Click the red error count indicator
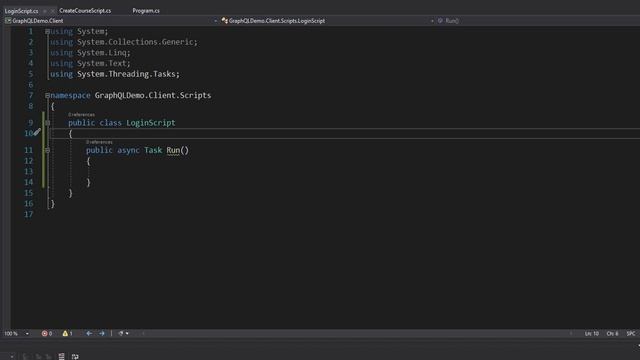The width and height of the screenshot is (640, 360). (47, 333)
